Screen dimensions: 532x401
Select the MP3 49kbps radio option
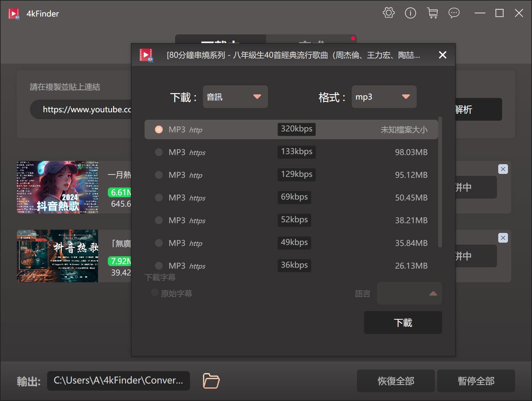tap(159, 243)
